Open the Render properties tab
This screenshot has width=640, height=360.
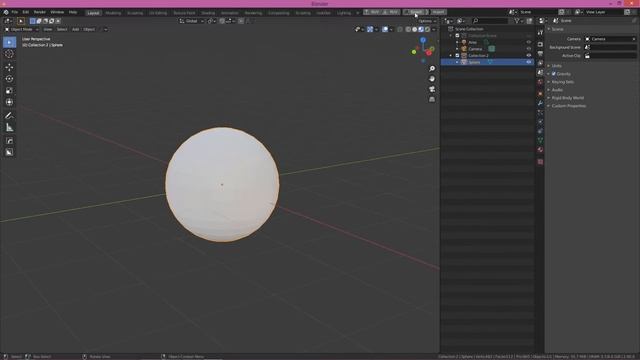[540, 44]
